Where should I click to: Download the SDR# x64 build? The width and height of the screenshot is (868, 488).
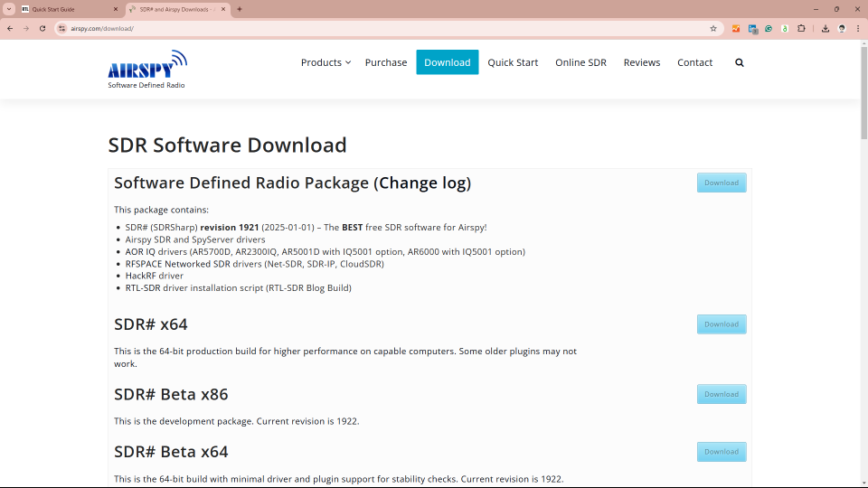tap(722, 324)
